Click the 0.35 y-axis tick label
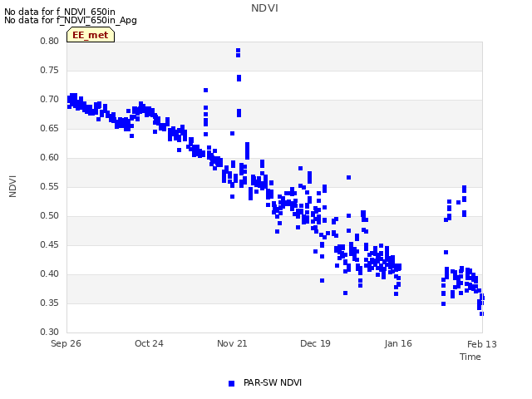Screen dimensions: 532x399 [49, 303]
